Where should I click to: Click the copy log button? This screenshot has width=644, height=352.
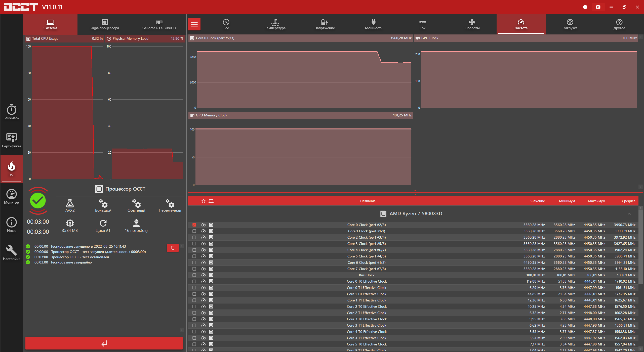tap(173, 248)
